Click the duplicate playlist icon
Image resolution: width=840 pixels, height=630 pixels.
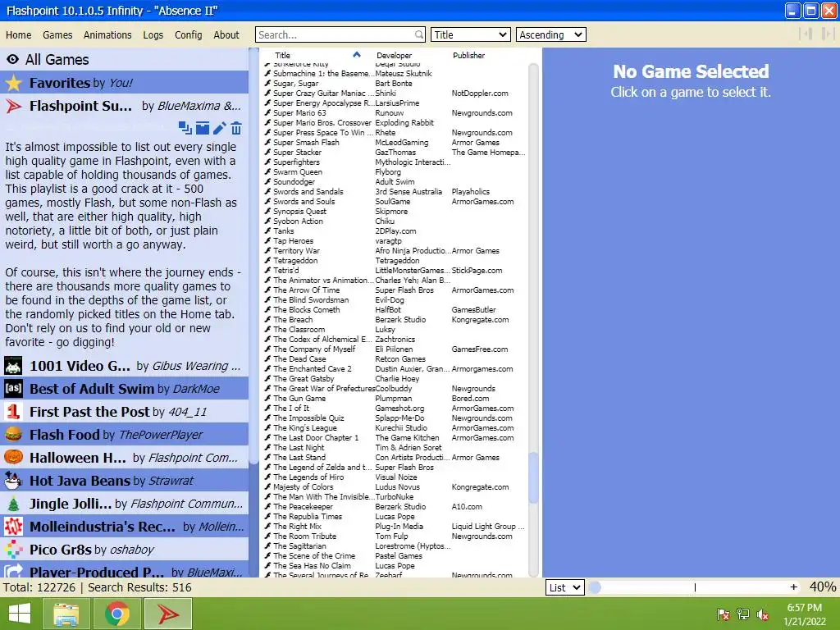[x=185, y=128]
